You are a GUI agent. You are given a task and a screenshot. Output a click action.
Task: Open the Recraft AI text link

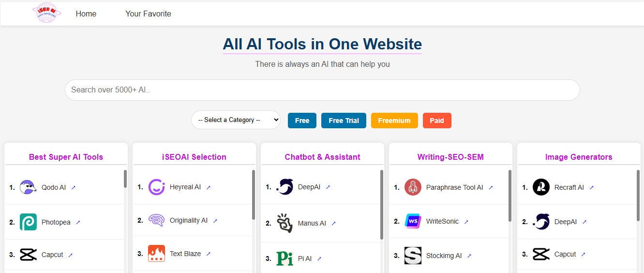pyautogui.click(x=569, y=187)
